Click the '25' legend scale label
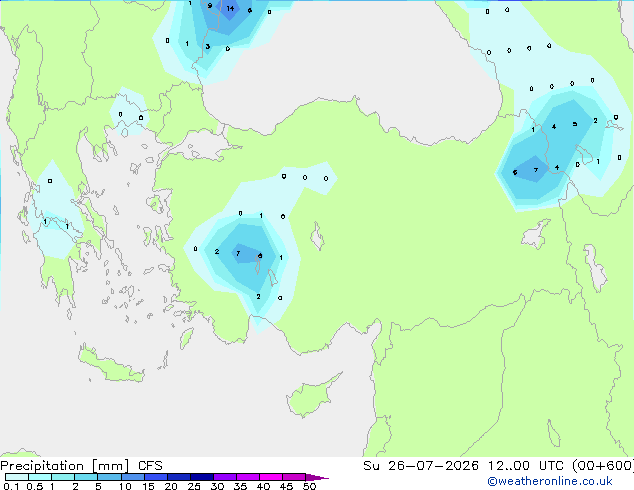This screenshot has width=634, height=490. tap(194, 486)
